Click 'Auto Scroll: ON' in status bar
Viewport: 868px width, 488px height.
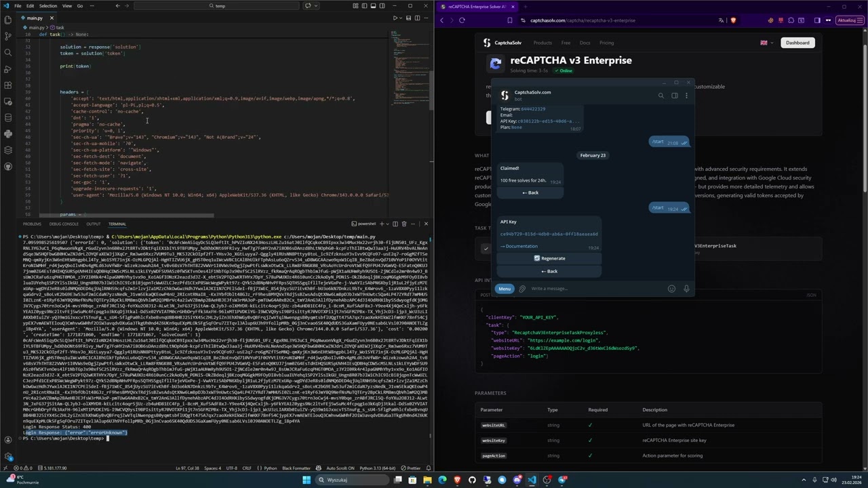click(340, 468)
